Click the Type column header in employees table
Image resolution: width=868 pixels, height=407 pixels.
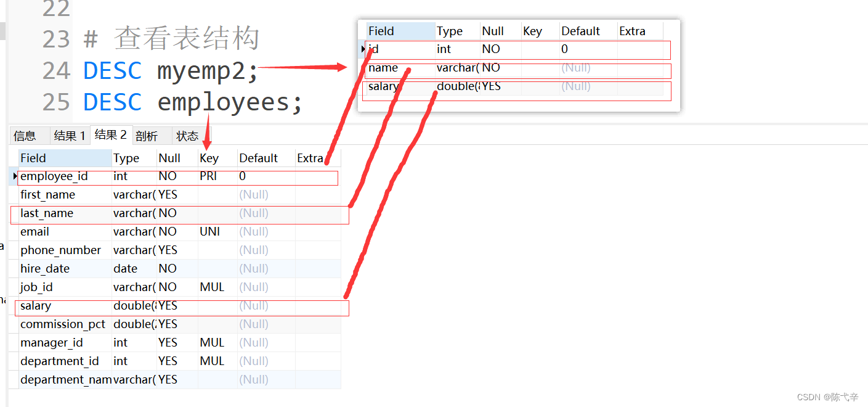click(x=134, y=158)
